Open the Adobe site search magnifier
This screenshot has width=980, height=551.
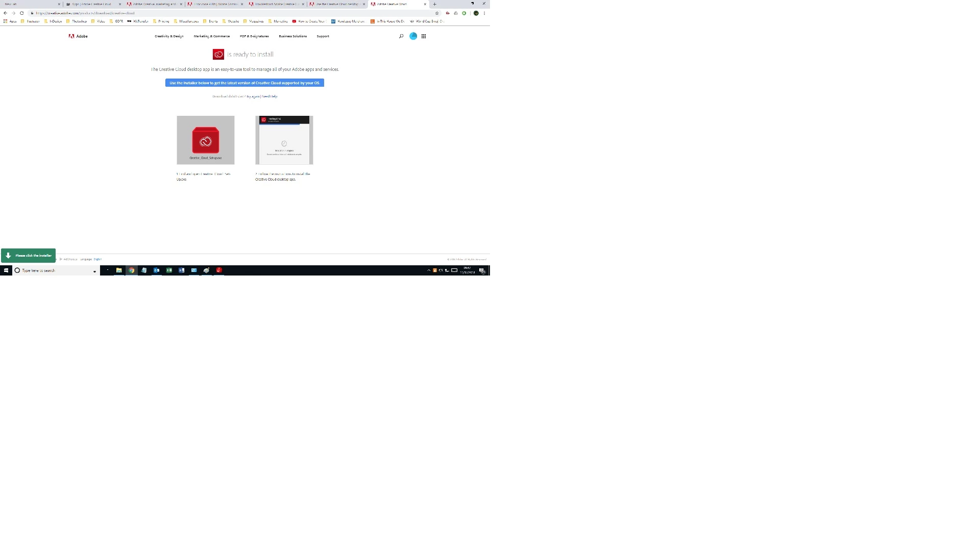click(401, 36)
